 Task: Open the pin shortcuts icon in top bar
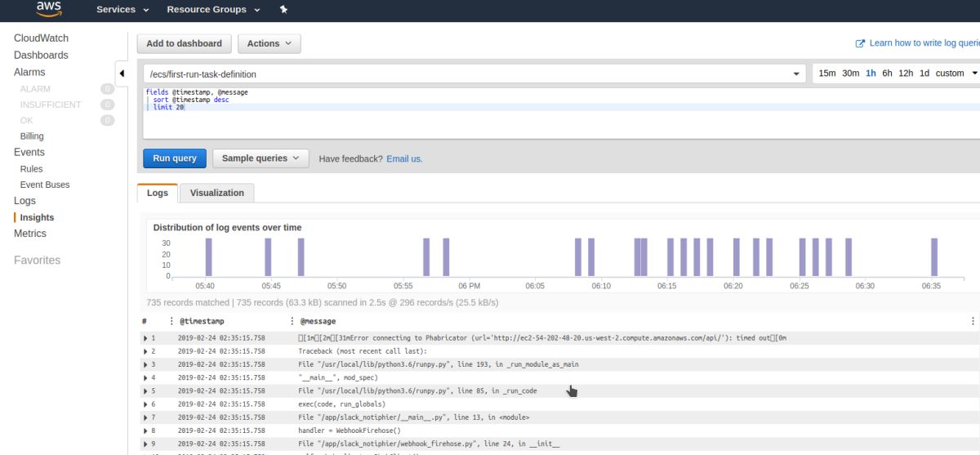click(x=283, y=10)
